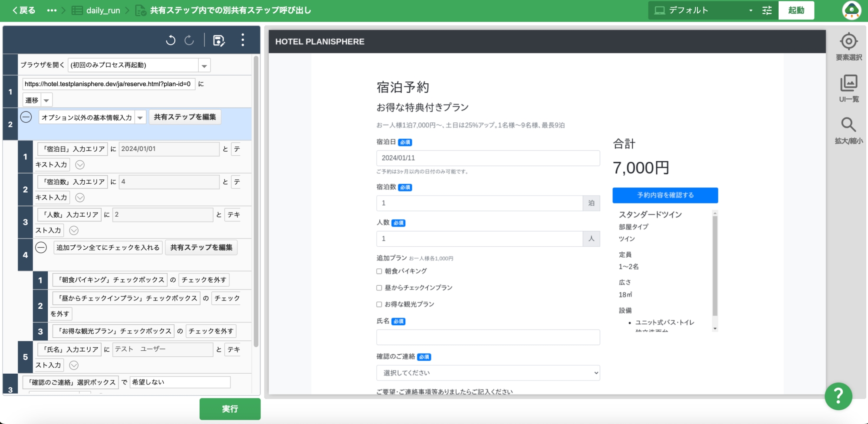This screenshot has width=868, height=424.
Task: Check the 朝食バイキング checkbox
Action: (379, 271)
